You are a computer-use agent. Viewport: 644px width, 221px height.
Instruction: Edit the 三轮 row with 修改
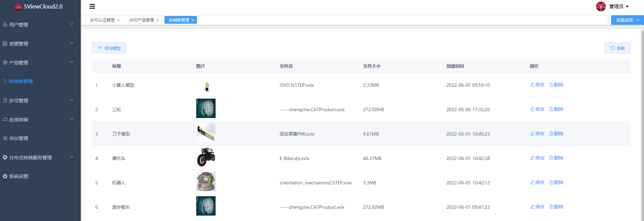(538, 109)
